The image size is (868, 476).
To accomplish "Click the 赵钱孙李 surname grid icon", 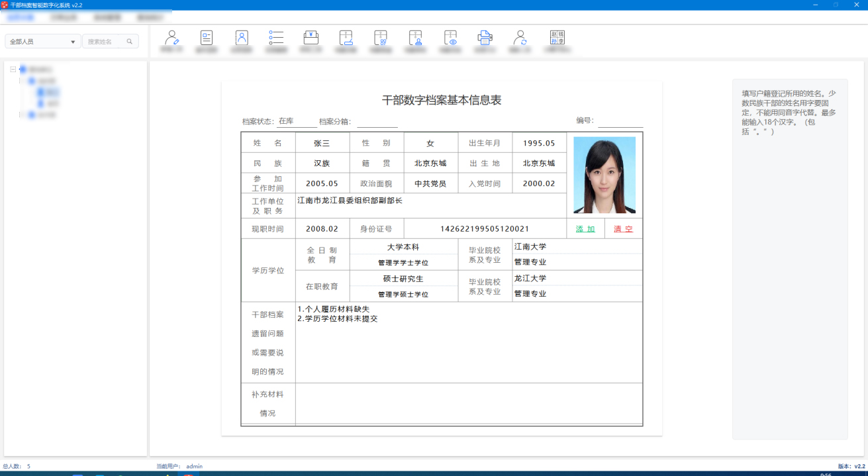I will (557, 38).
